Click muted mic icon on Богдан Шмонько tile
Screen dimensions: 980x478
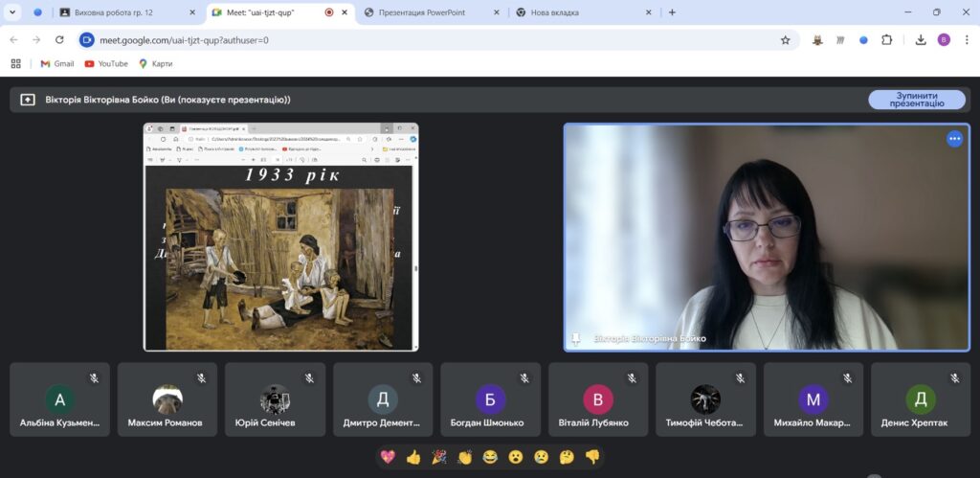click(x=524, y=378)
